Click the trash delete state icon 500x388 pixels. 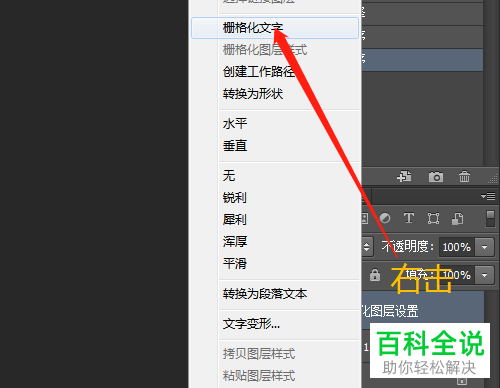(x=464, y=176)
